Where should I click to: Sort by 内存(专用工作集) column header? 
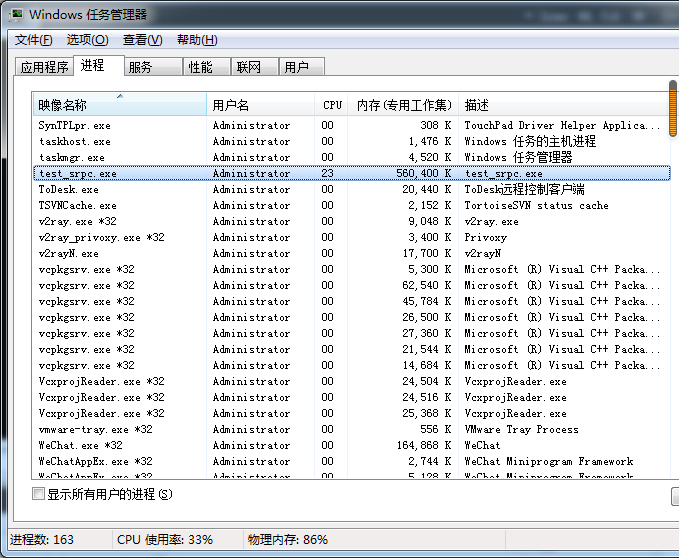coord(403,105)
